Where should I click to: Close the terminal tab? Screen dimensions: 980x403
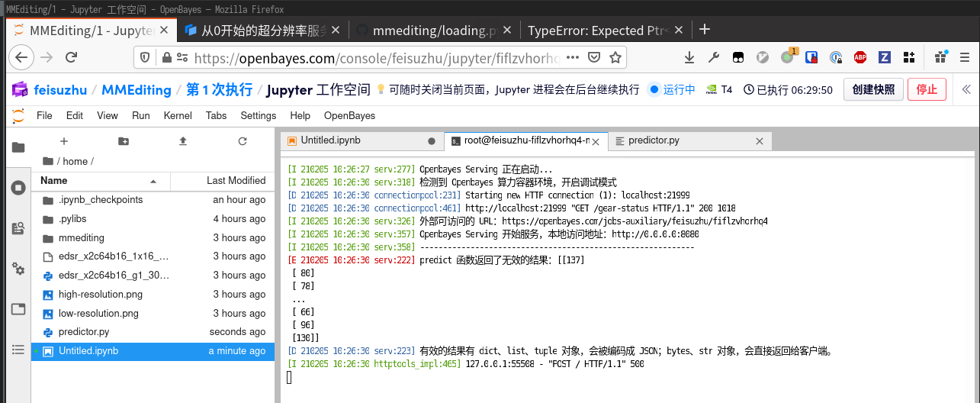pyautogui.click(x=596, y=141)
